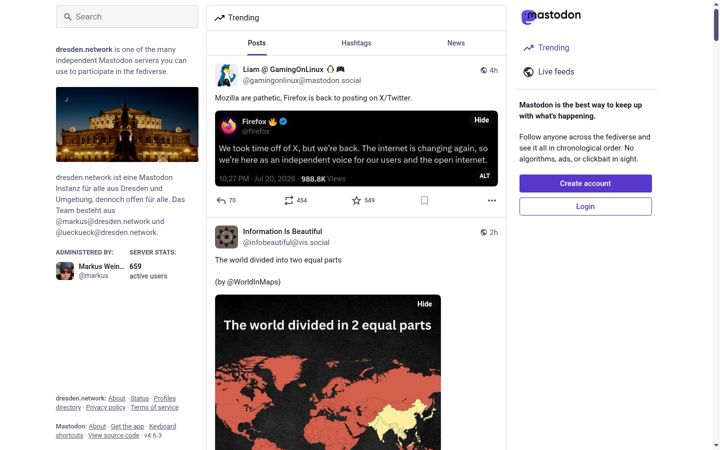Click into the Search field

[127, 17]
